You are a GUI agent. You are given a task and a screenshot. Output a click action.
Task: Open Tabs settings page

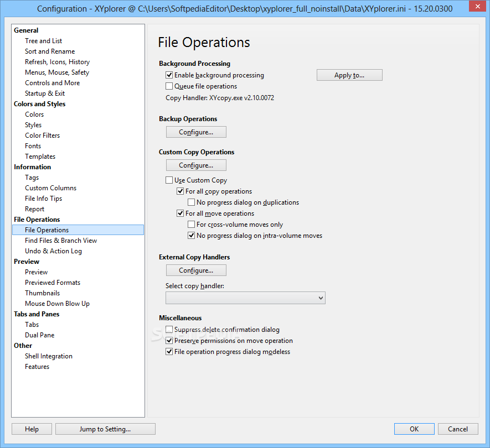click(32, 325)
